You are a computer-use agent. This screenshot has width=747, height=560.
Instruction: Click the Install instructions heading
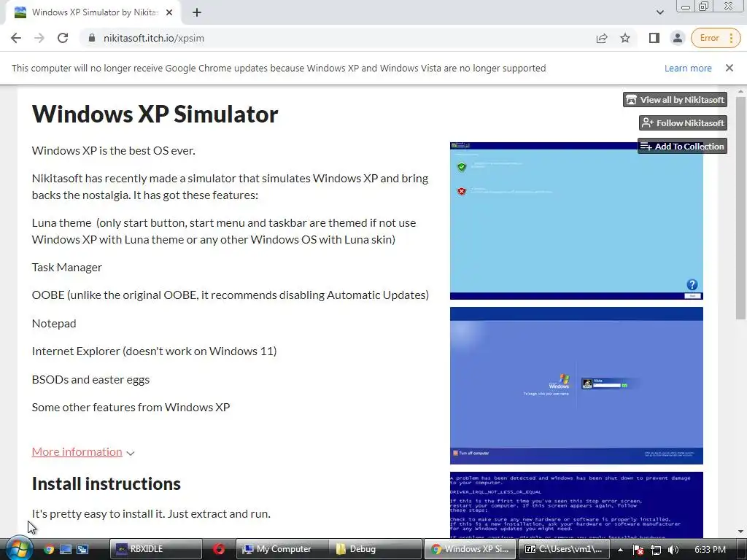pos(107,484)
